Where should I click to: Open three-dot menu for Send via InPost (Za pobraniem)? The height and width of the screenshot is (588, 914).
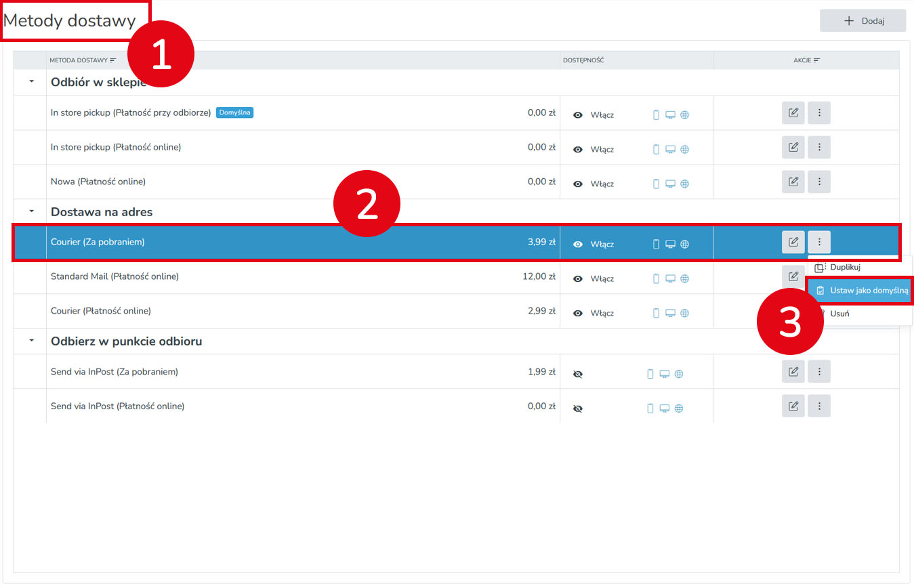(x=818, y=371)
